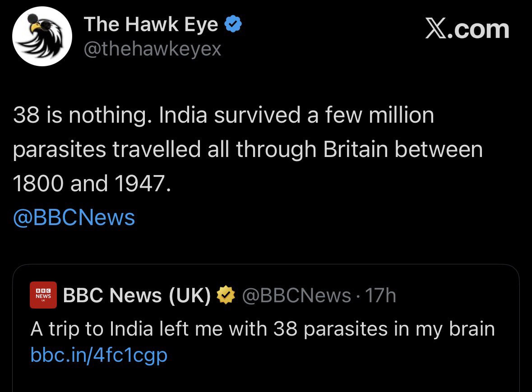Click the word "India" in the quoted BBC tweet

131,329
